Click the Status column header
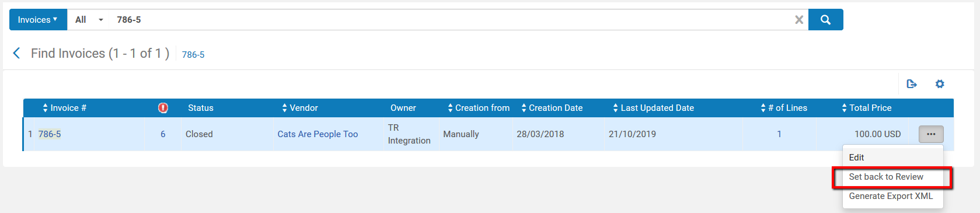This screenshot has height=213, width=980. pyautogui.click(x=201, y=108)
